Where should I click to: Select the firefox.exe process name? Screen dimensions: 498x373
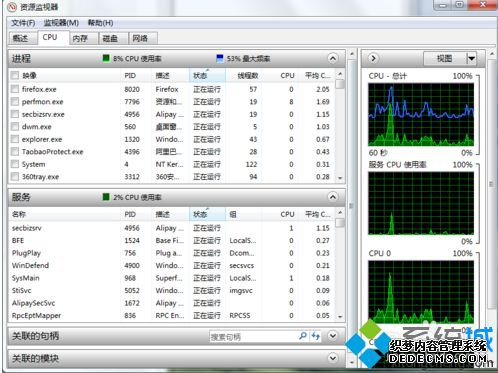point(39,89)
